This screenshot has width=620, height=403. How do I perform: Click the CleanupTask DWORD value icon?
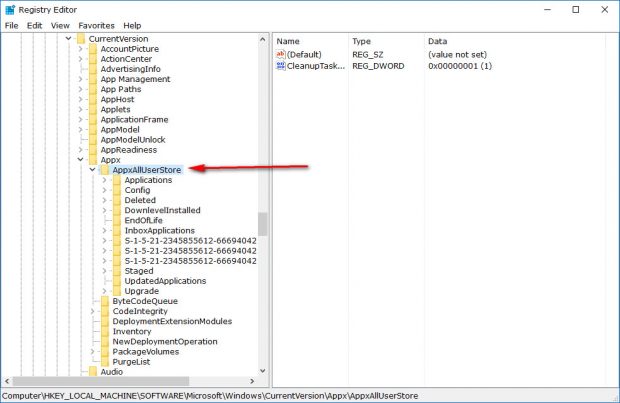coord(281,66)
